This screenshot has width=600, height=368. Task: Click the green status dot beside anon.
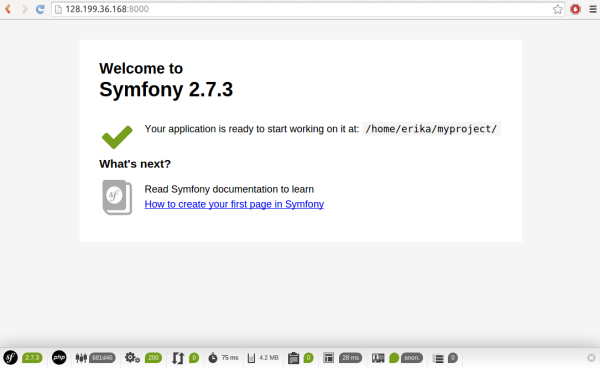click(394, 358)
